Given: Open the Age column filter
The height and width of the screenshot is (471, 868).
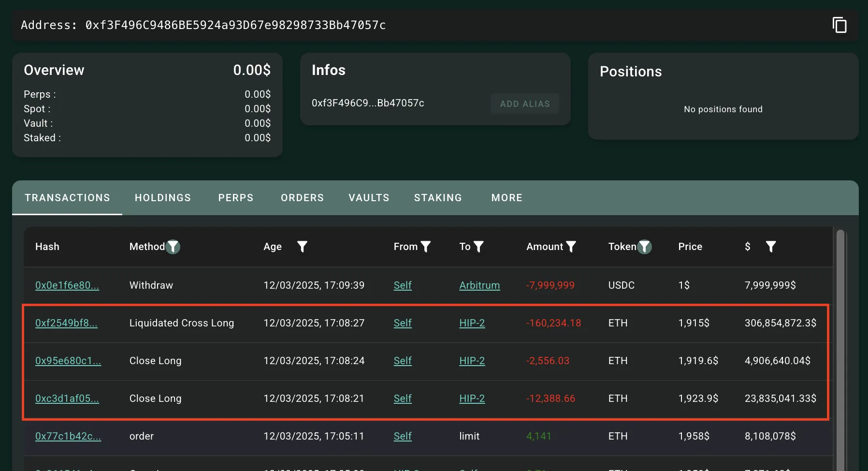Looking at the screenshot, I should (302, 247).
